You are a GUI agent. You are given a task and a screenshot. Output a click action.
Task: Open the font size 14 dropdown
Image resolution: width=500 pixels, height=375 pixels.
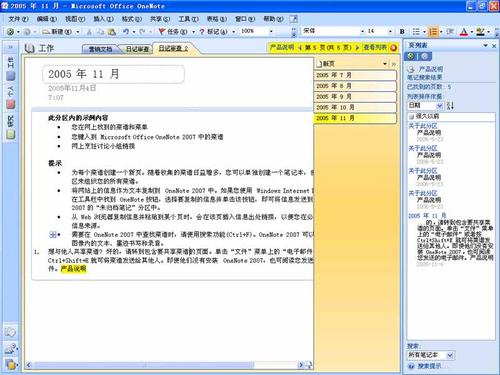[x=390, y=32]
